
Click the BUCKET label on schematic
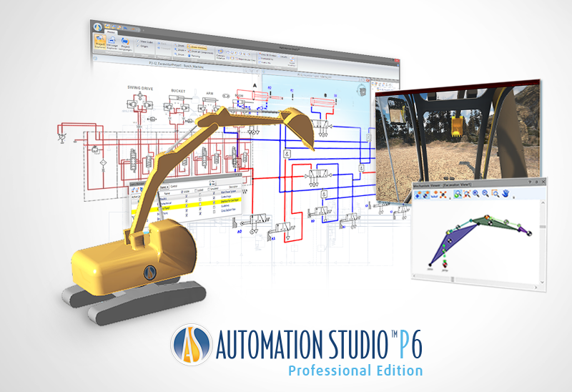178,91
